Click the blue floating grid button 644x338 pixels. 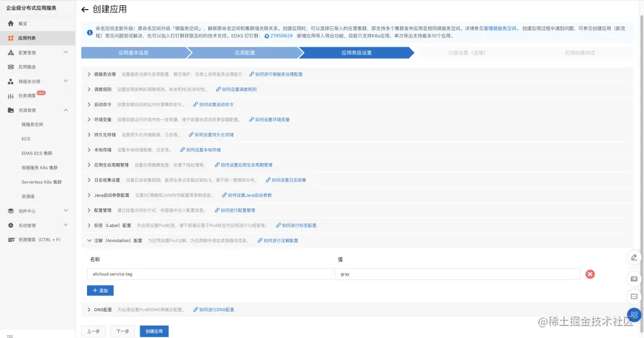[x=634, y=315]
